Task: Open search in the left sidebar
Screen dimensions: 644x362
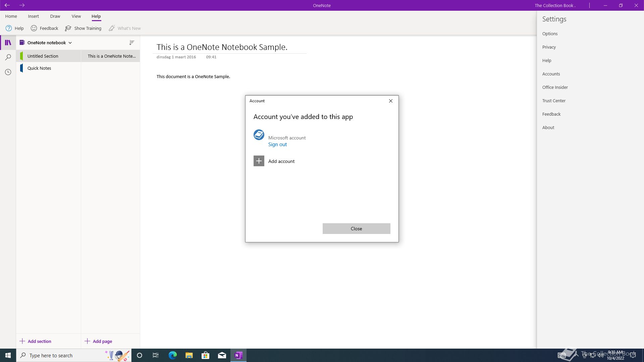Action: 8,57
